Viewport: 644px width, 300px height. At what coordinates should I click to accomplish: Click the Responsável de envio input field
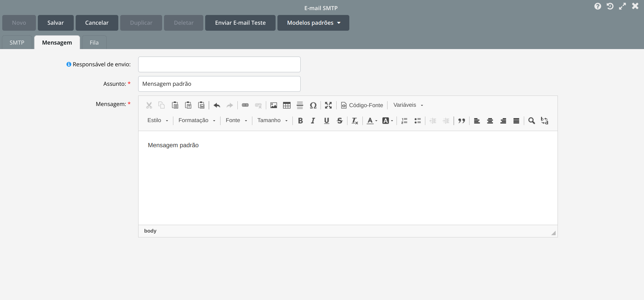(x=219, y=64)
